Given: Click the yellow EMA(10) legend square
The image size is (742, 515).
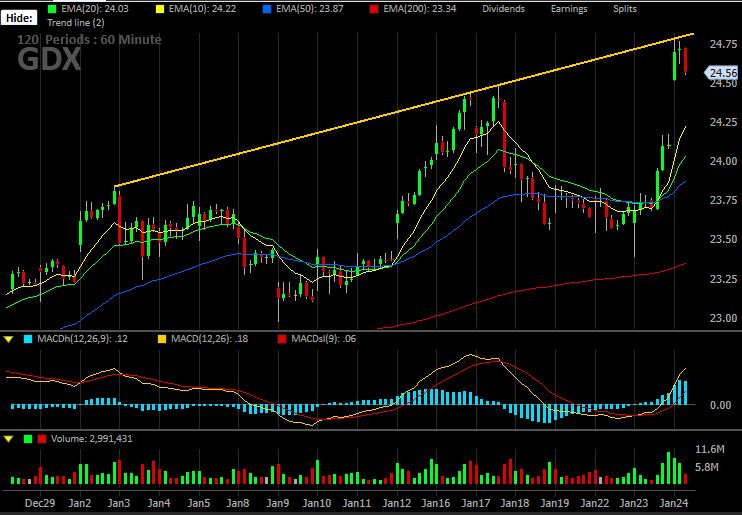Looking at the screenshot, I should [x=161, y=9].
